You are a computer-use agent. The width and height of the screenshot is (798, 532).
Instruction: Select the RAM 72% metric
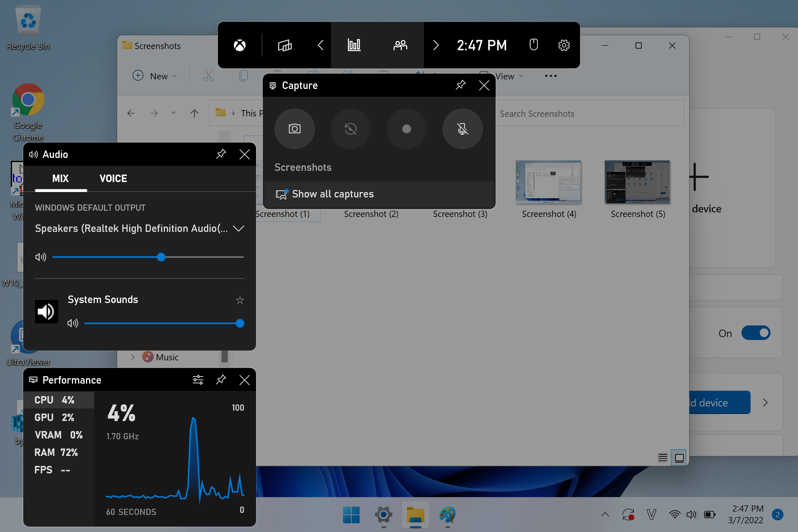coord(59,452)
